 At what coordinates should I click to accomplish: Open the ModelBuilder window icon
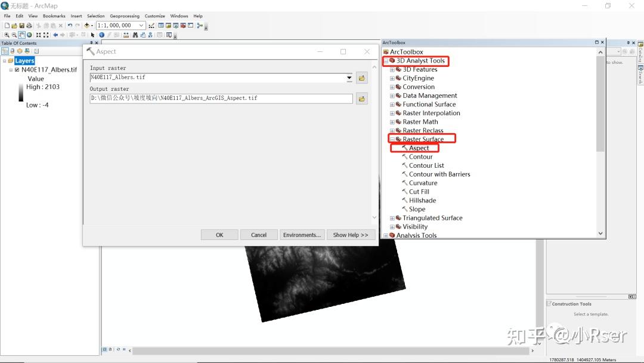200,26
